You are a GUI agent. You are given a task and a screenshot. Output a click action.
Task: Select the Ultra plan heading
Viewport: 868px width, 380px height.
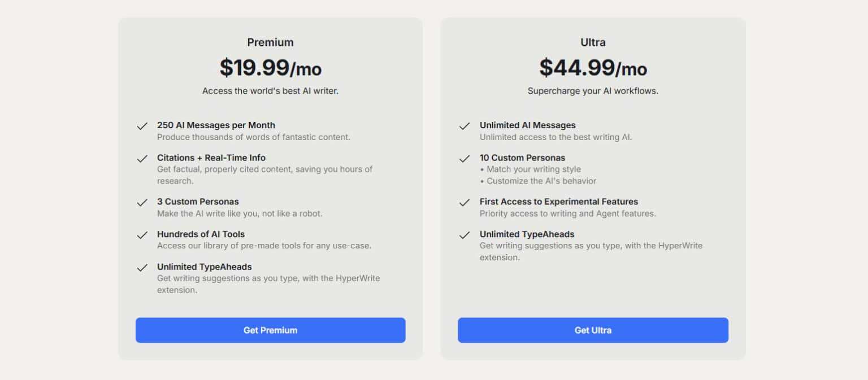pos(593,42)
